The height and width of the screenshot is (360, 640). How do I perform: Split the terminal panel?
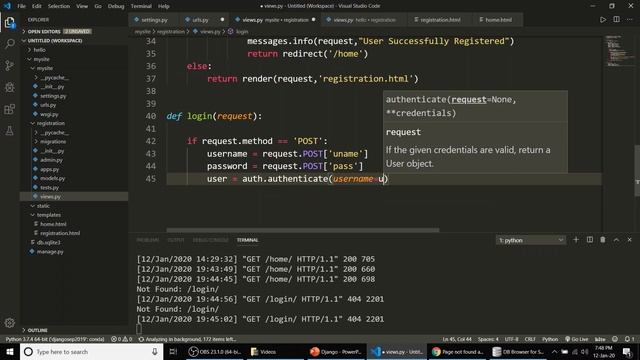click(590, 240)
